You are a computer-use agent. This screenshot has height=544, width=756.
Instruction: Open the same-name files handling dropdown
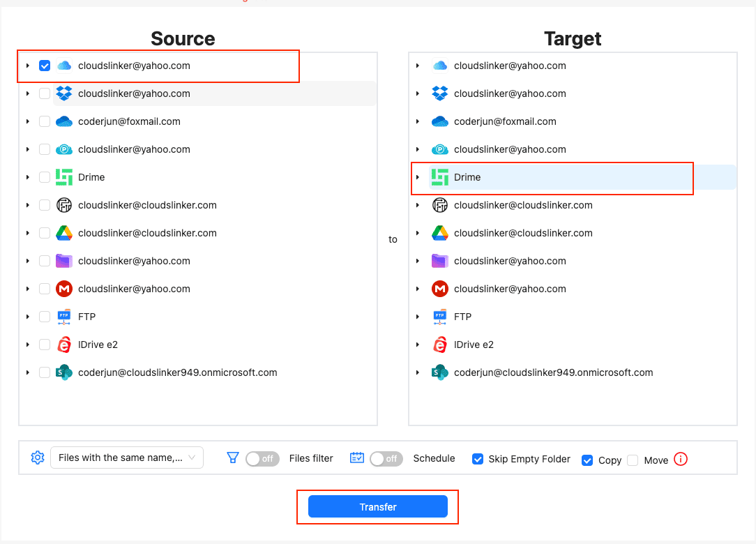[x=127, y=458]
